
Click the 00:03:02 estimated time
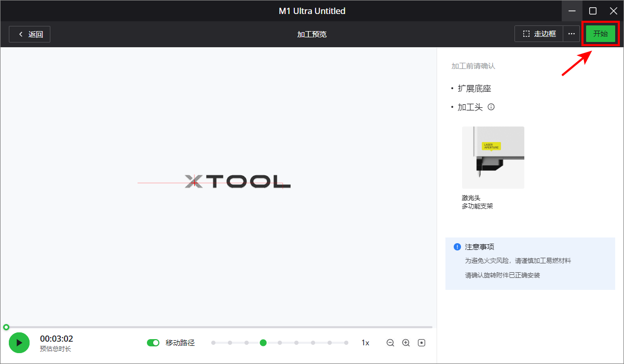point(57,339)
